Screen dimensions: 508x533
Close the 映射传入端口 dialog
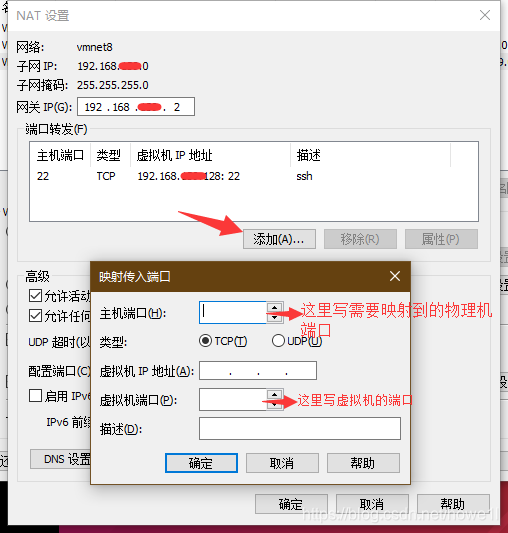395,276
